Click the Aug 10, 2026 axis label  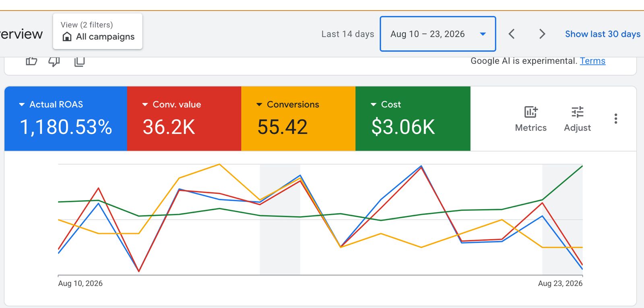pos(80,283)
